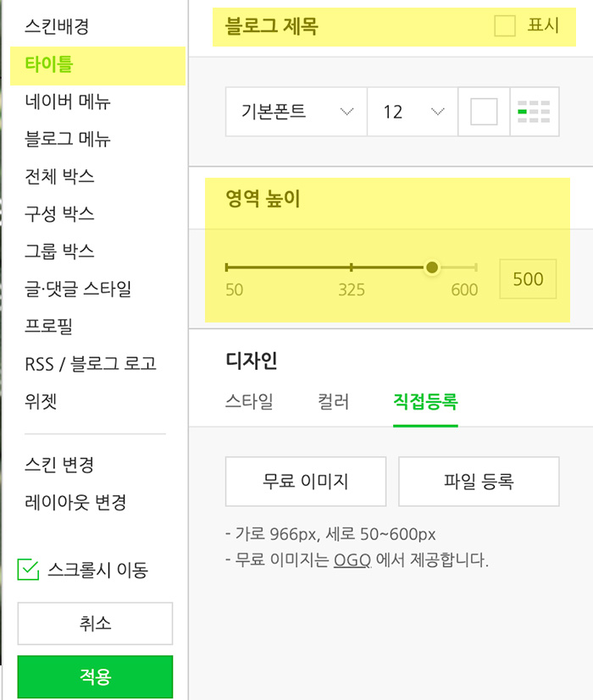Click the 500 height value box
Image resolution: width=593 pixels, height=700 pixels.
527,278
